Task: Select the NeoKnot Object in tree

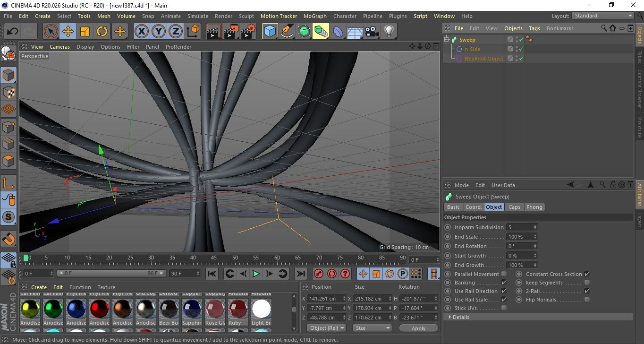Action: click(484, 59)
